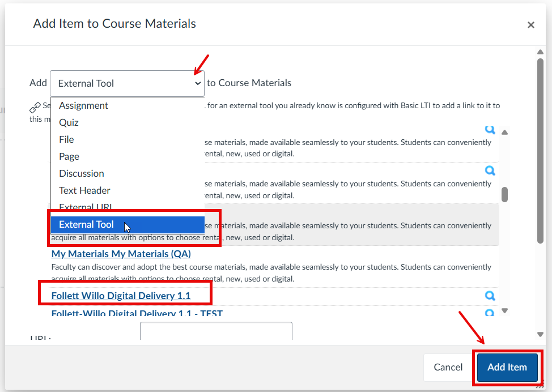Select the Page option
Viewport: 552px width, 392px height.
69,156
